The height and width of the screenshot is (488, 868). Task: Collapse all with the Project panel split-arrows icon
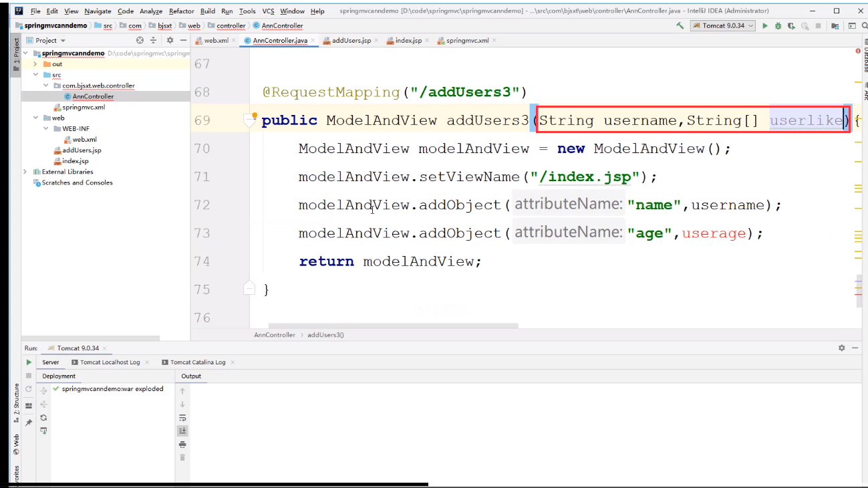click(153, 40)
